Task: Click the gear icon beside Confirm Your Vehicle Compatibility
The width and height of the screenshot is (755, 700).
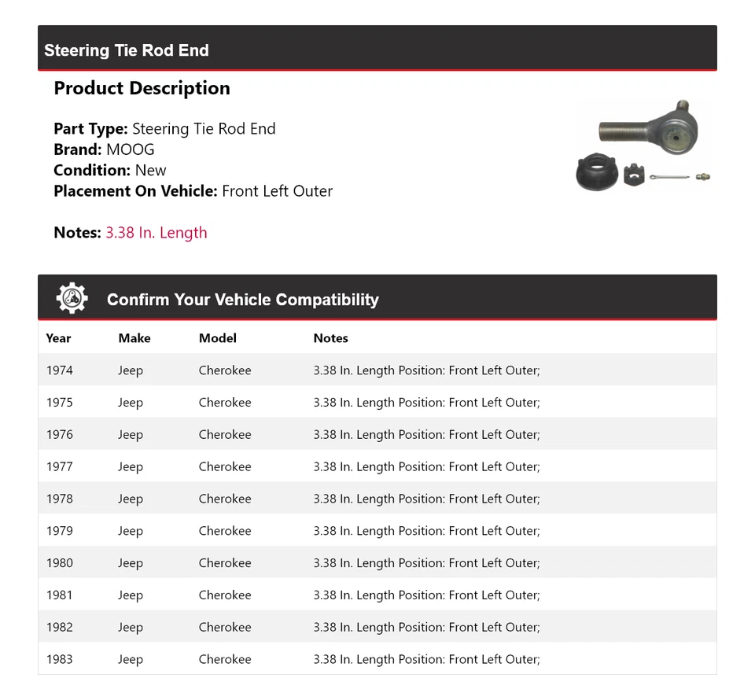Action: click(72, 299)
